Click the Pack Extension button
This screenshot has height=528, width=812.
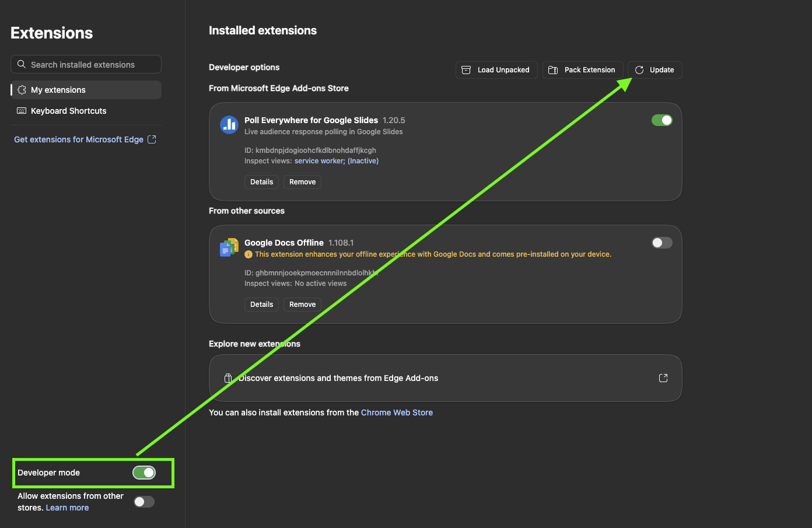[583, 70]
